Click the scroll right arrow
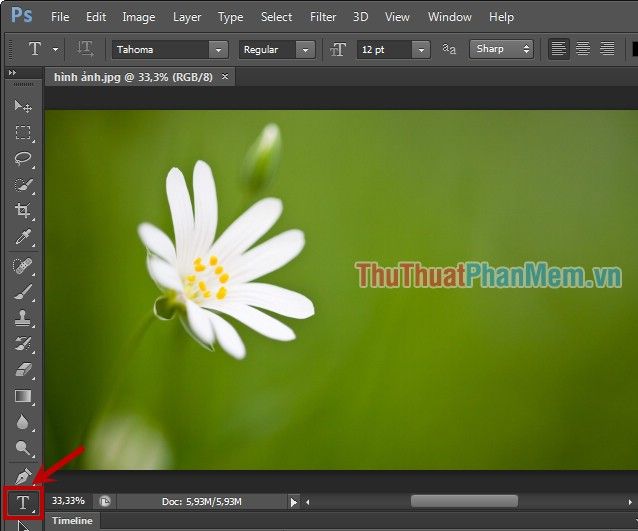 (x=630, y=502)
